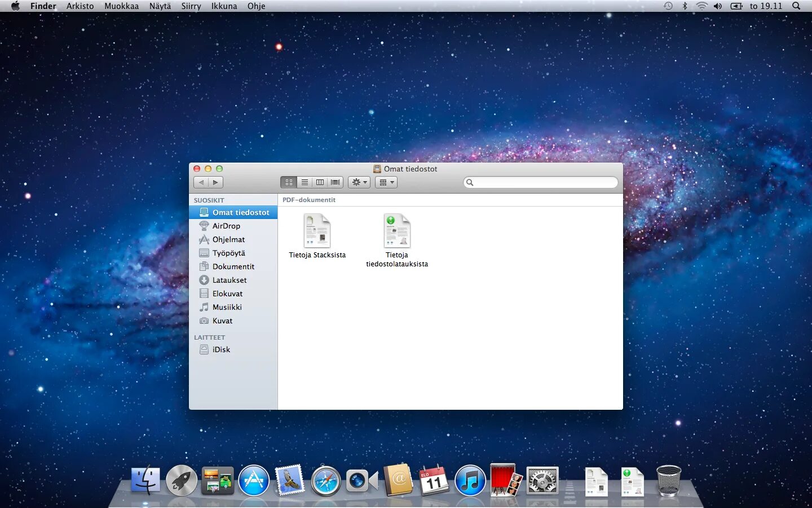Viewport: 812px width, 508px height.
Task: Toggle Bluetooth menu in the menu bar
Action: 686,6
